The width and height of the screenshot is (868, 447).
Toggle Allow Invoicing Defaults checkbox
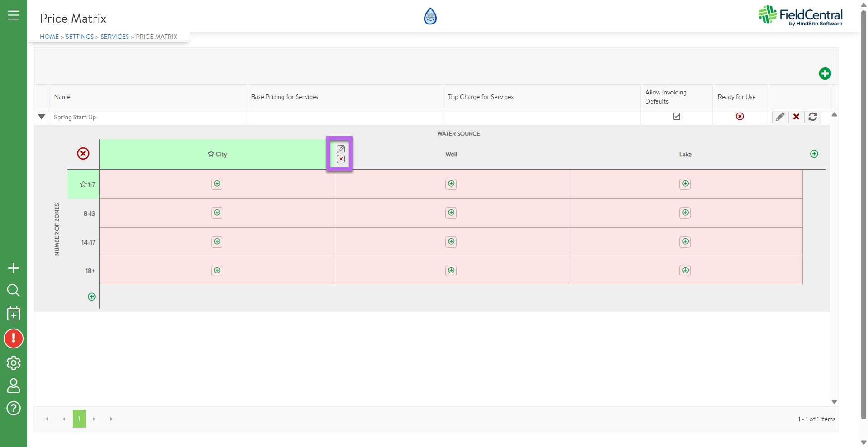click(x=676, y=117)
